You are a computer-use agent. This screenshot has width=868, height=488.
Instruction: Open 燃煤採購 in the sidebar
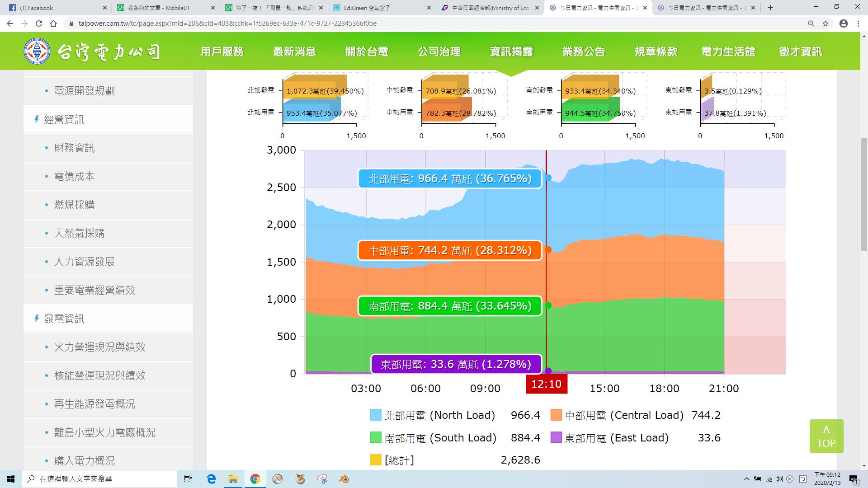[x=108, y=205]
